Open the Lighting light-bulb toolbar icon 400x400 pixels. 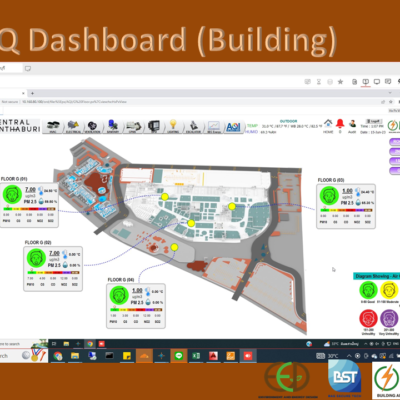coord(173,126)
